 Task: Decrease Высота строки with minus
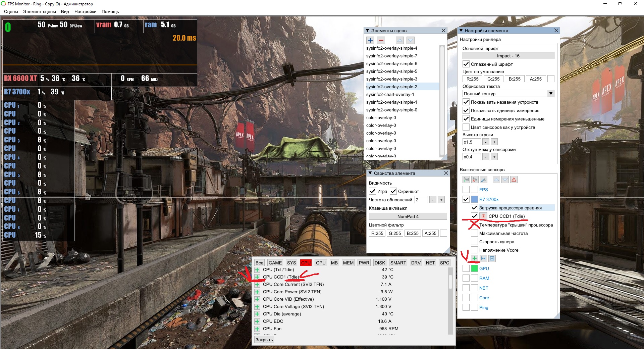486,142
